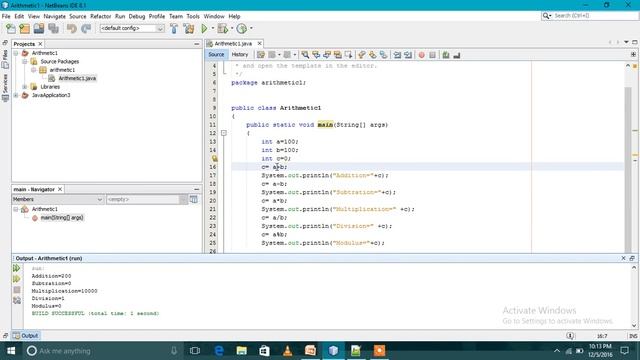Viewport: 640px width, 360px height.
Task: Open the Profile Project dropdown arrow
Action: pos(251,28)
